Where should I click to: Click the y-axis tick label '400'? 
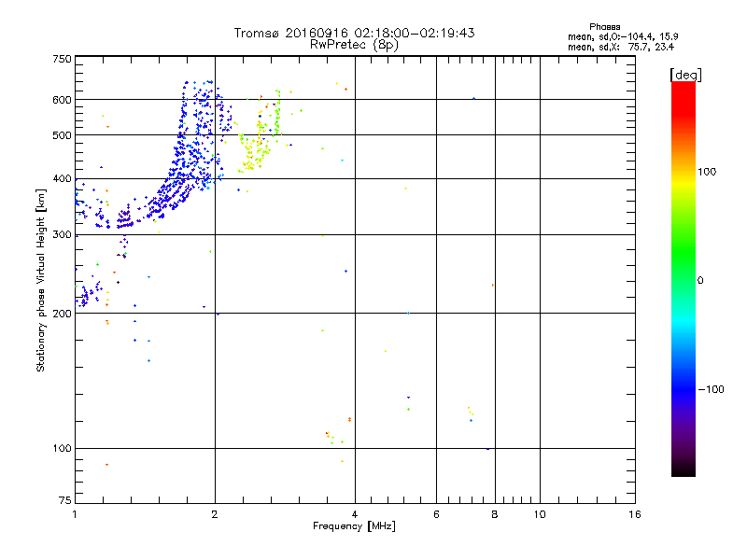[62, 178]
